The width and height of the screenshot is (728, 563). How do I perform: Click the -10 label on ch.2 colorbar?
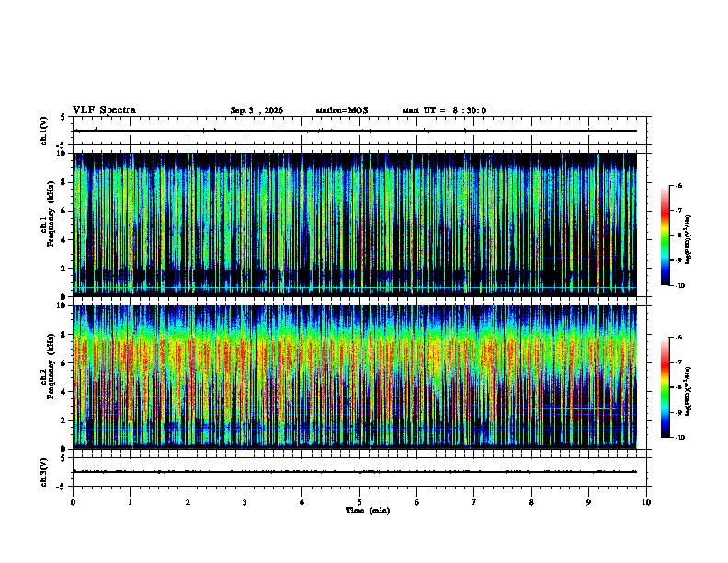click(679, 438)
